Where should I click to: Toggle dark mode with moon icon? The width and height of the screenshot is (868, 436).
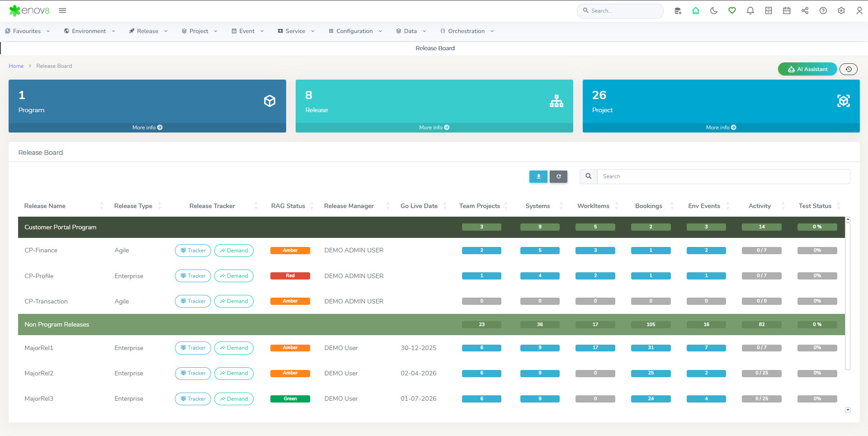(x=714, y=11)
